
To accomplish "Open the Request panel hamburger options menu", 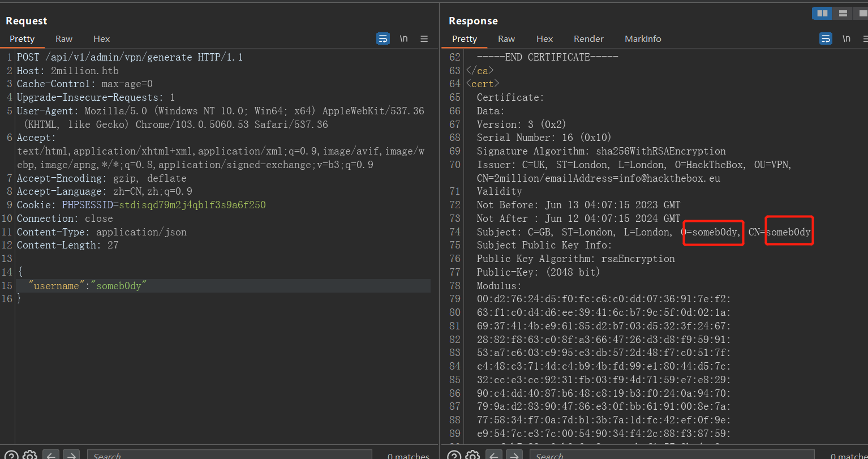I will pos(424,38).
